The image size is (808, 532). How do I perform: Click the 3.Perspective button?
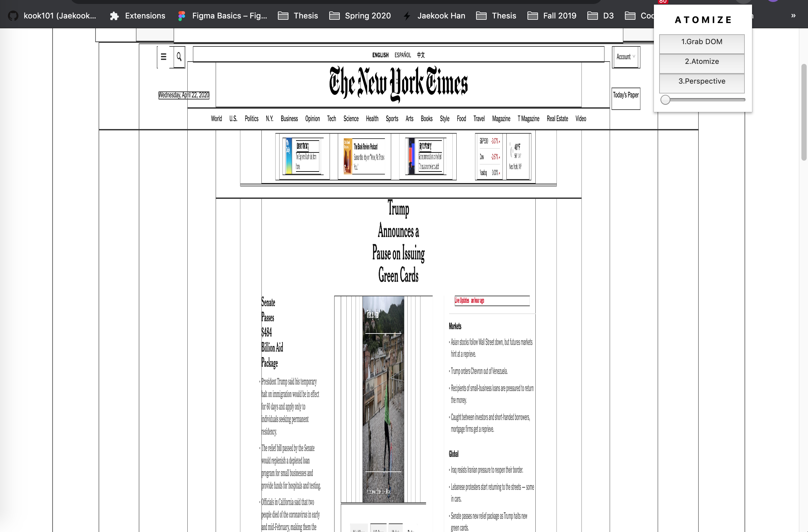(701, 82)
